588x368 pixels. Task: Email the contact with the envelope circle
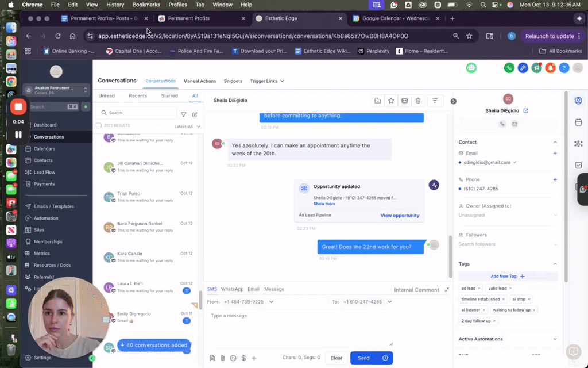[514, 124]
